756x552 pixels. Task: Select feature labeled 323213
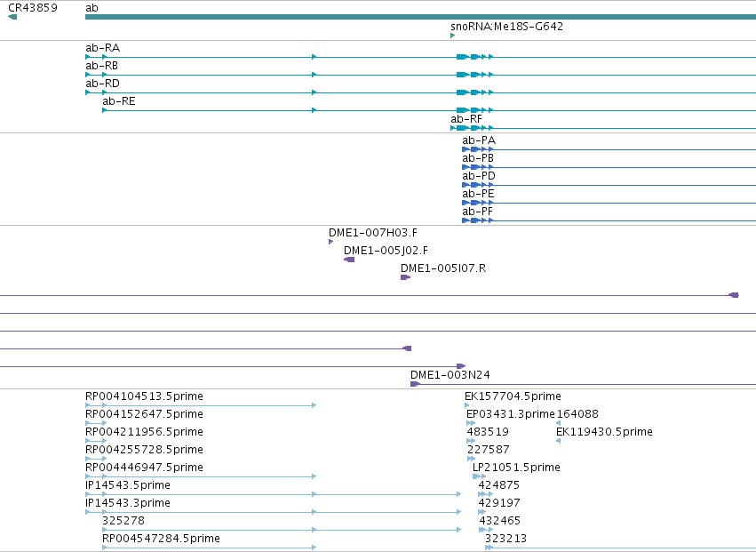tap(505, 539)
